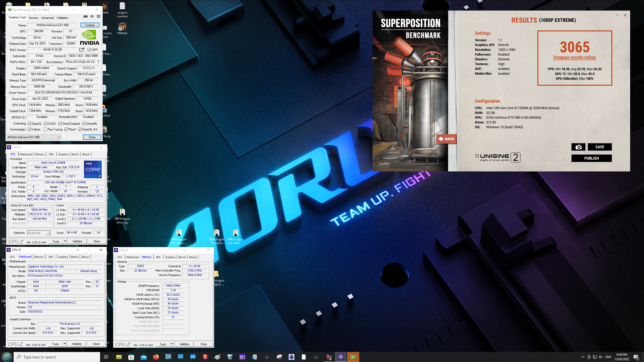This screenshot has width=644, height=362.
Task: Click the GPU-Z taskbar icon
Action: 353,357
